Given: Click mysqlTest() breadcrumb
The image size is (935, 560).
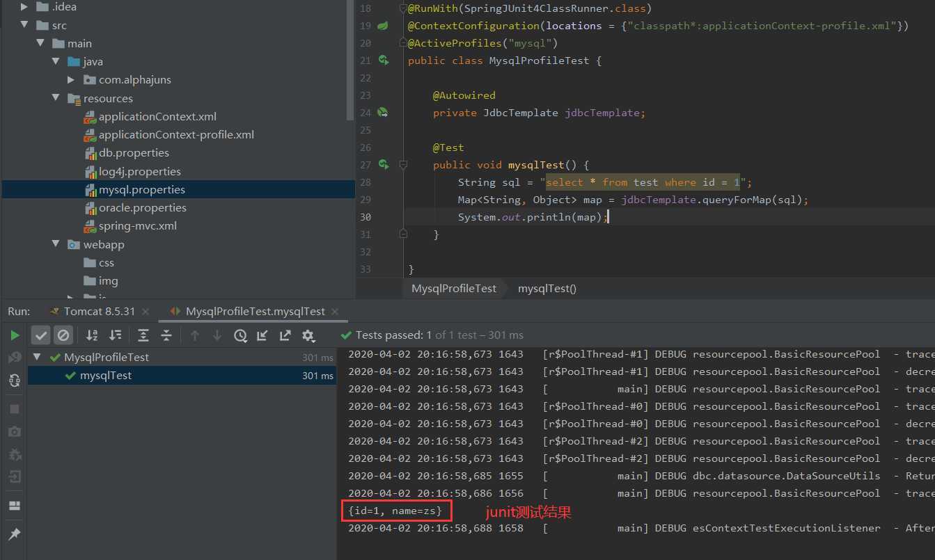Looking at the screenshot, I should click(547, 288).
